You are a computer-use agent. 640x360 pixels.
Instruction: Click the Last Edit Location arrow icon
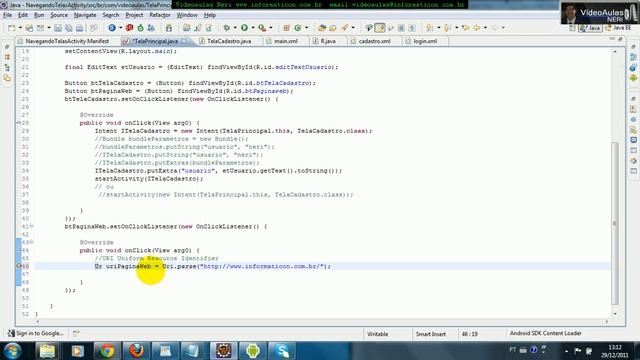[465, 28]
